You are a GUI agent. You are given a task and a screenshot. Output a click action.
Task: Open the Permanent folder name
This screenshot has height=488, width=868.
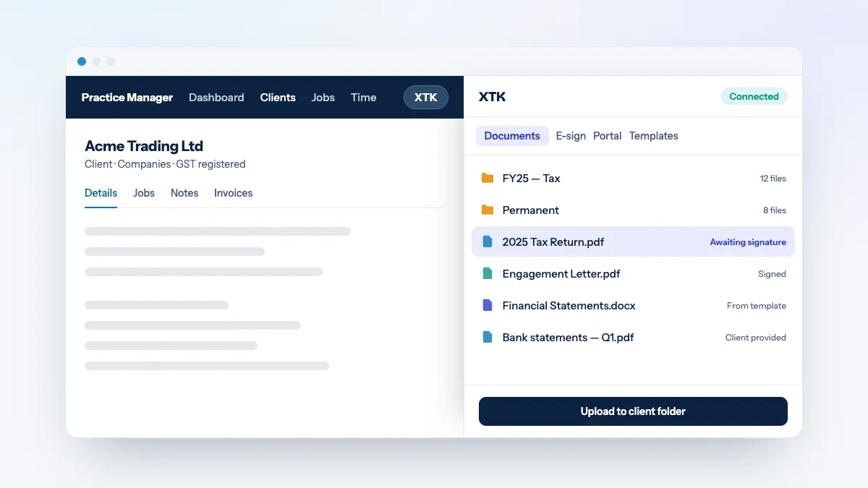click(x=530, y=210)
